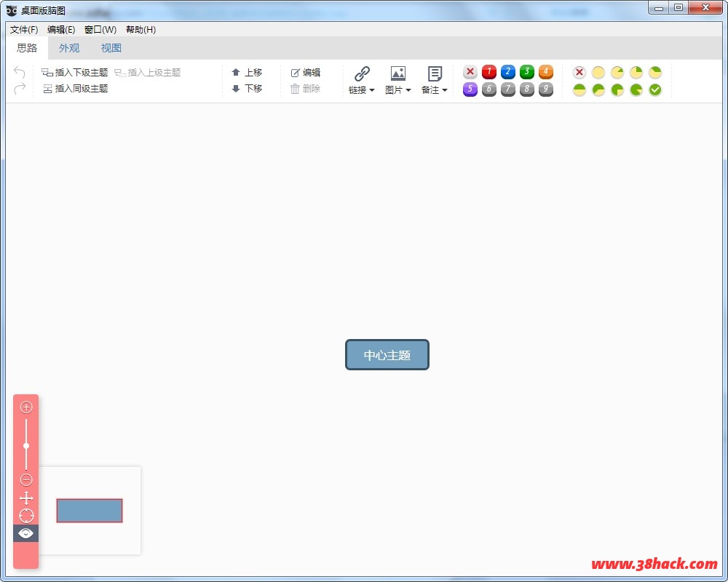Open the 备注 notes dropdown
The image size is (728, 582).
click(435, 80)
